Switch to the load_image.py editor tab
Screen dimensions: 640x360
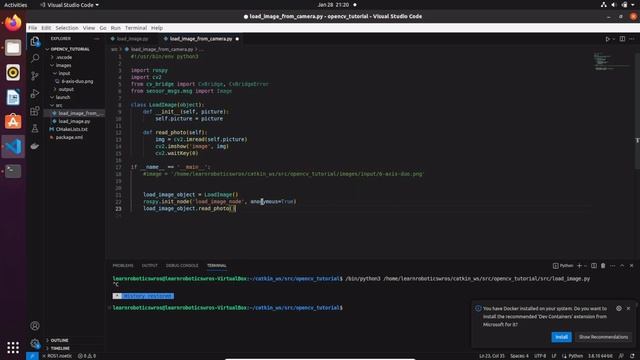[132, 39]
